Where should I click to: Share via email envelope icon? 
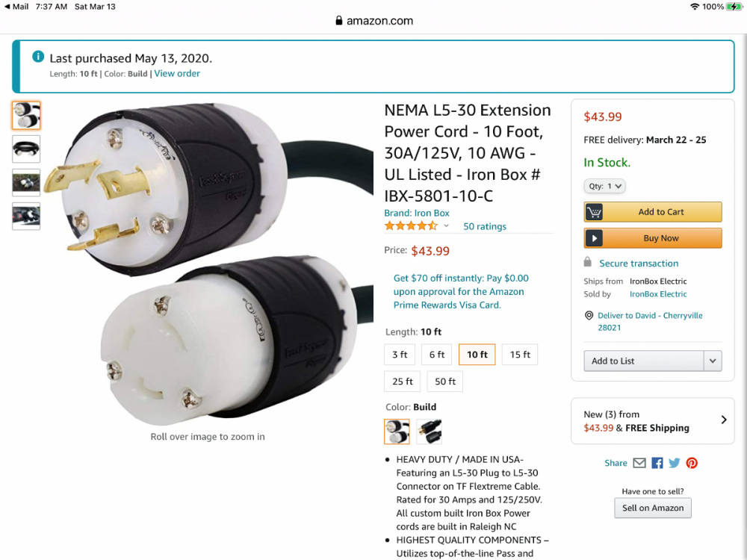[639, 463]
